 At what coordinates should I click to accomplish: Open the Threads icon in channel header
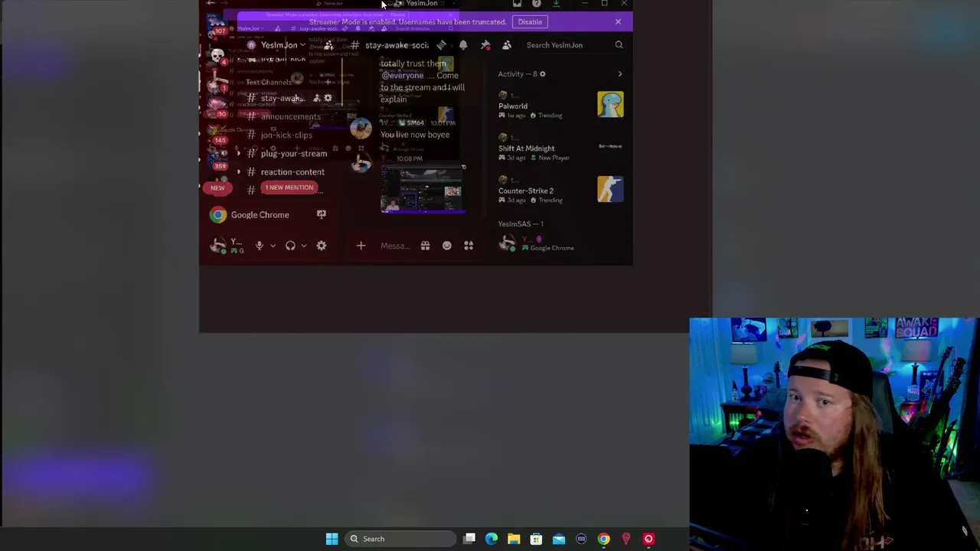click(x=441, y=45)
